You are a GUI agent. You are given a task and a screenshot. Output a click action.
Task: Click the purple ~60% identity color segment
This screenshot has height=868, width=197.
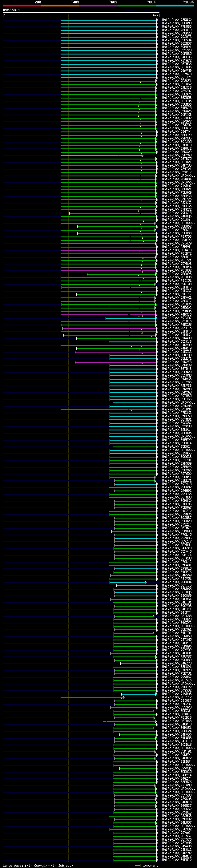click(x=99, y=6)
